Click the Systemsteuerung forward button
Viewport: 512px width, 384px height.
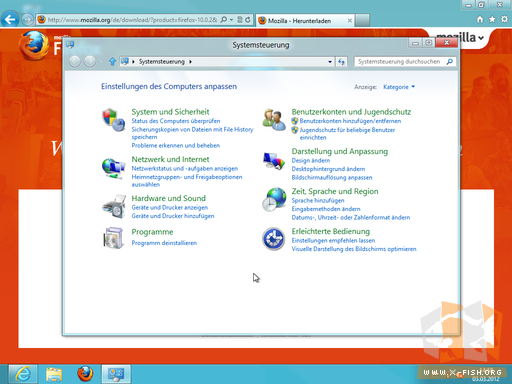[90, 61]
